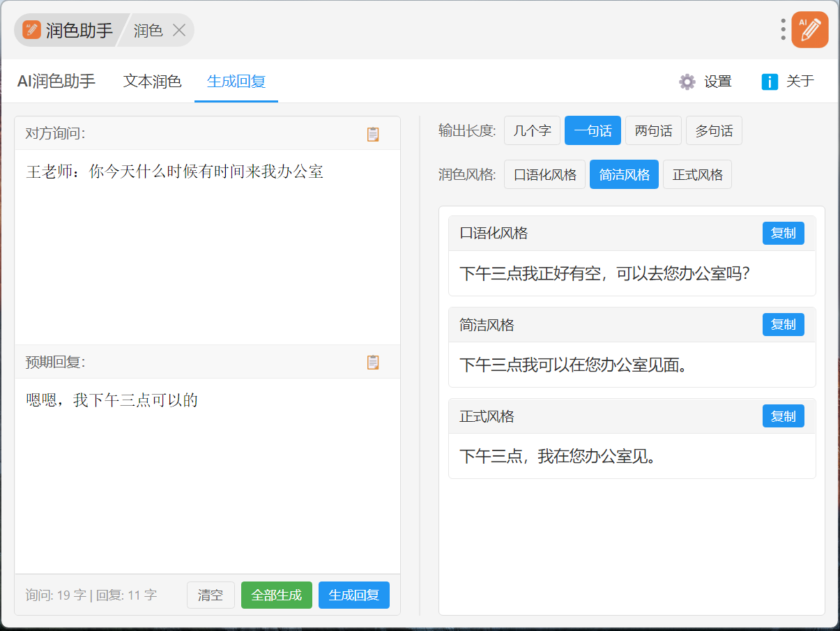Click the 润色风格 label
The width and height of the screenshot is (840, 631).
[467, 174]
